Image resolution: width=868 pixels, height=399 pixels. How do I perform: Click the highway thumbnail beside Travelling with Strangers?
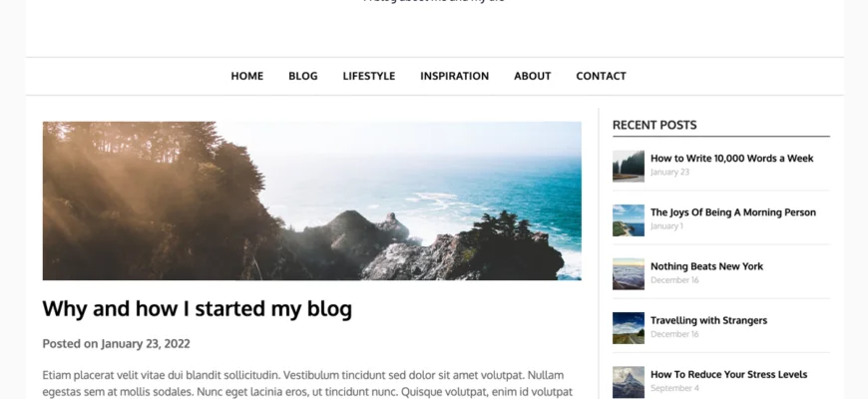(x=629, y=328)
